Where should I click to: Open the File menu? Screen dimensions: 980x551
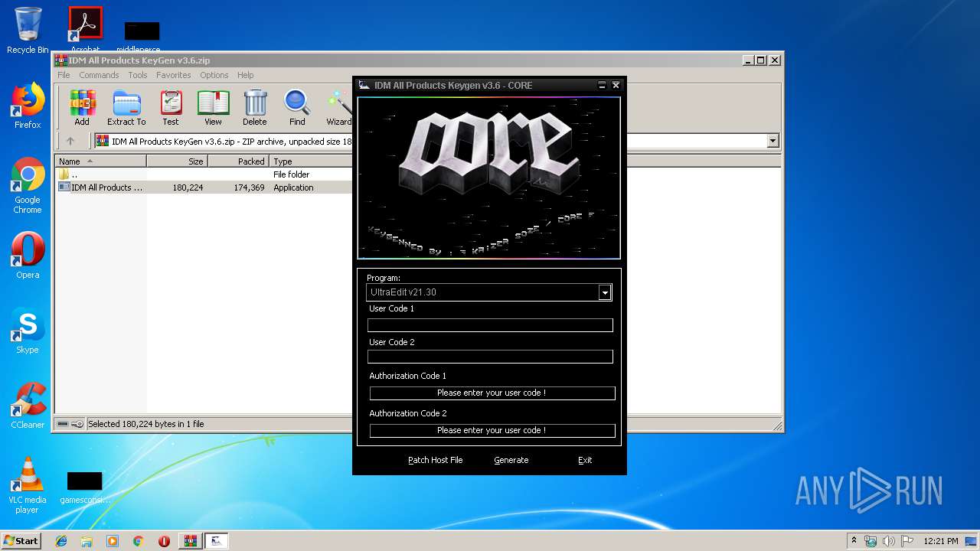tap(64, 75)
